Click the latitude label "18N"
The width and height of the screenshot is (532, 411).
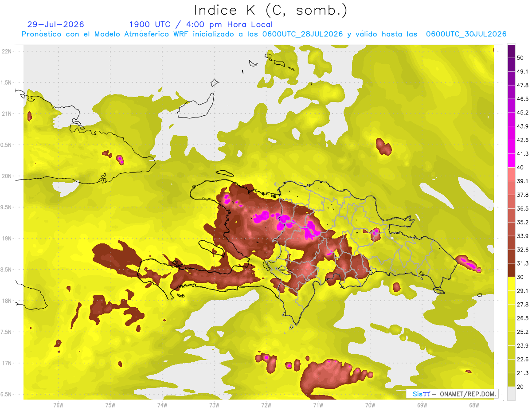point(7,301)
